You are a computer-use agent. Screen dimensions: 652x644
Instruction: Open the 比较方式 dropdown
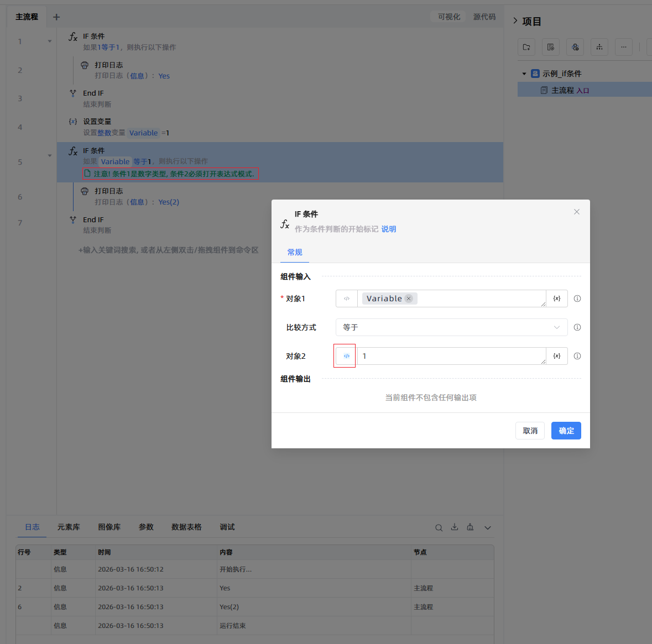451,327
